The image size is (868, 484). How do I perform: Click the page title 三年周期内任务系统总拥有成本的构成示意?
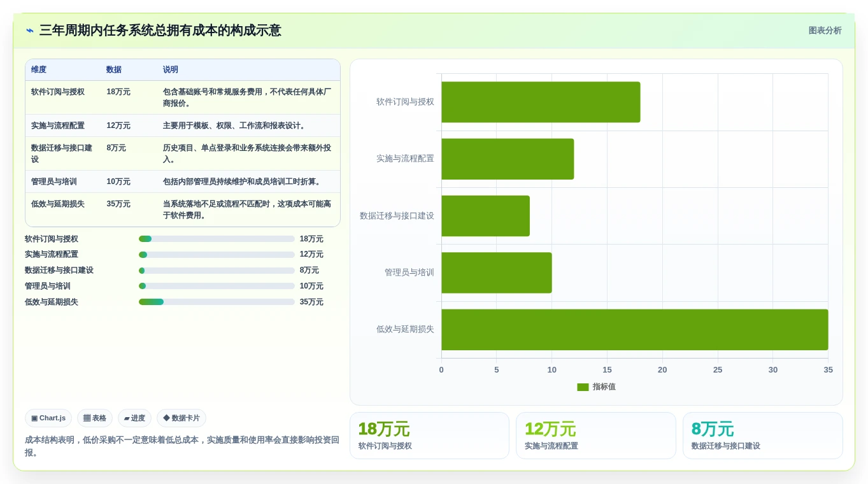(x=160, y=31)
